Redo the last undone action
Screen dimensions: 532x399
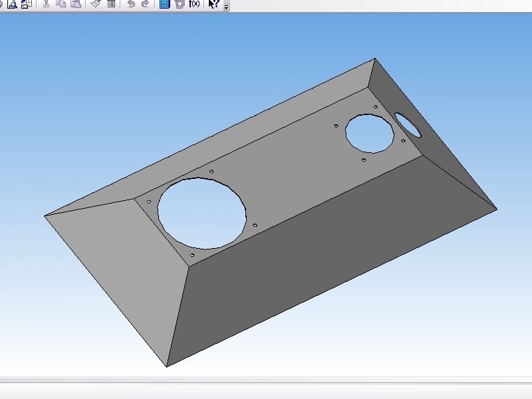pyautogui.click(x=145, y=4)
